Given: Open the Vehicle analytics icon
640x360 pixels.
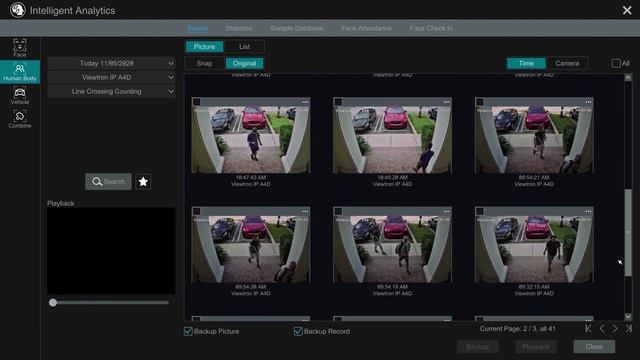Looking at the screenshot, I should pos(20,96).
